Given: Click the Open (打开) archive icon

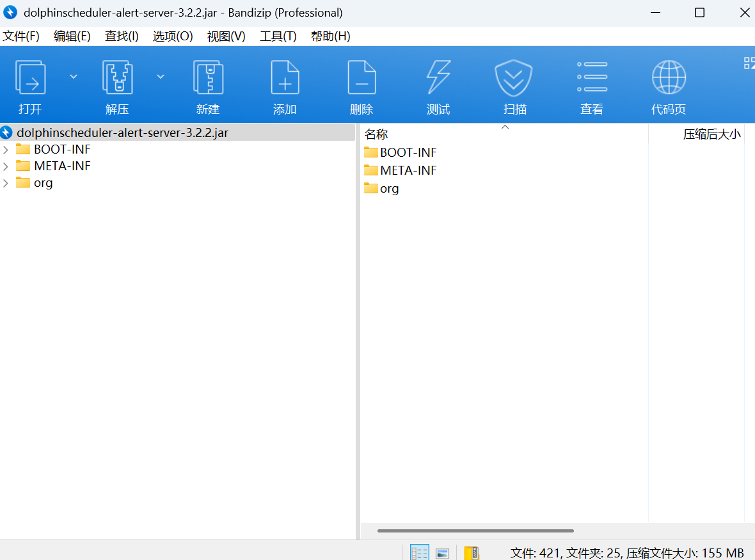Looking at the screenshot, I should (x=30, y=77).
